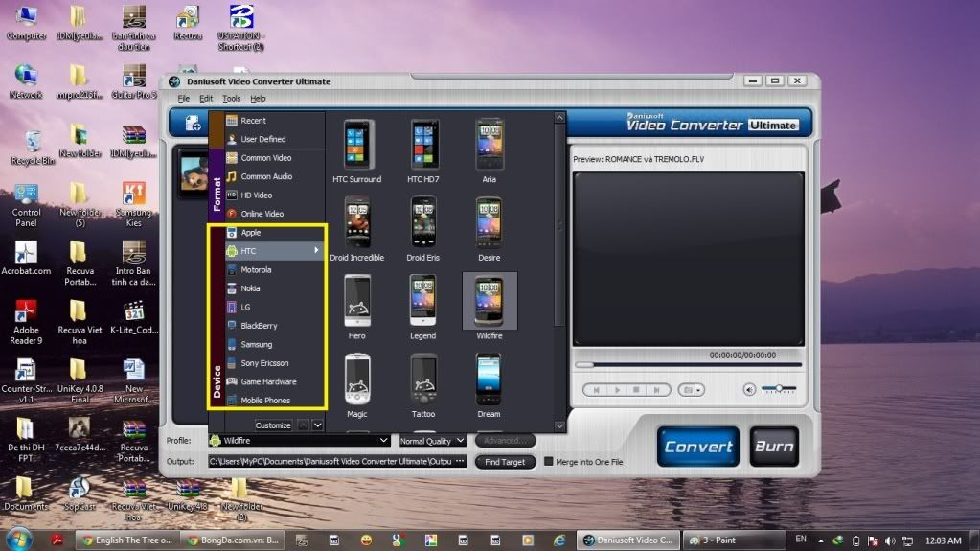
Task: Choose the Magic phone profile
Action: [x=357, y=386]
